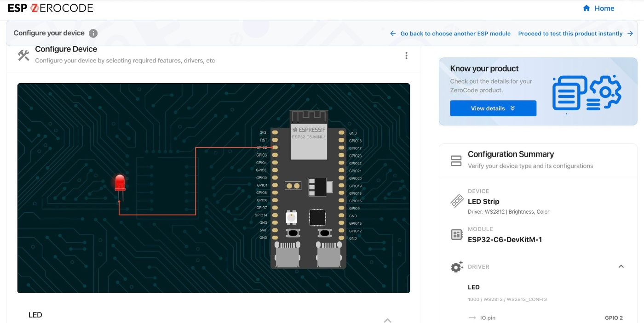644x323 pixels.
Task: Select the GPIO16 pin on the board
Action: click(341, 141)
